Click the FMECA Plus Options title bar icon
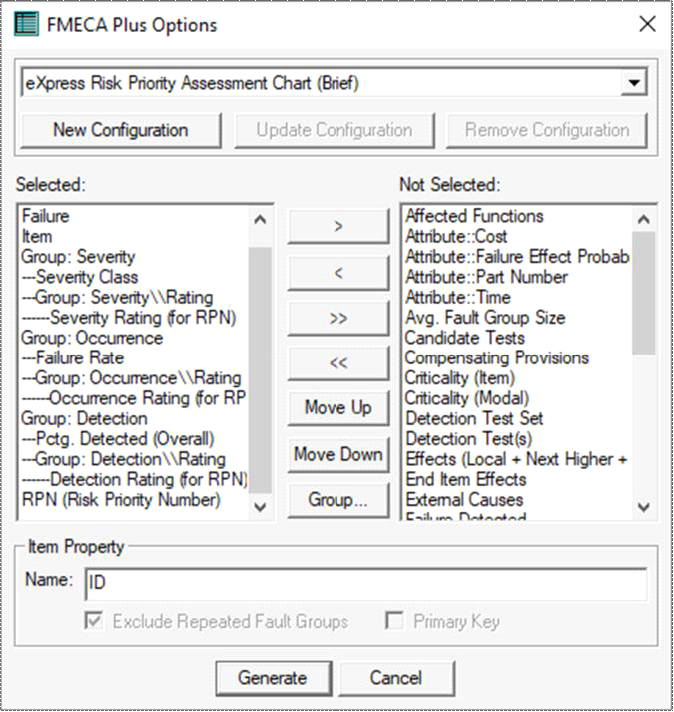Image resolution: width=674 pixels, height=712 pixels. 26,24
